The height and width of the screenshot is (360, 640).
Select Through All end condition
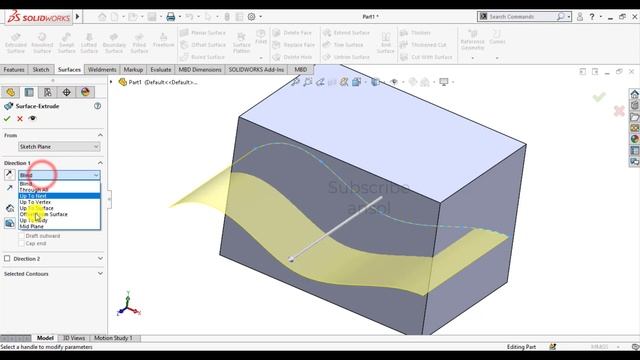click(x=59, y=190)
